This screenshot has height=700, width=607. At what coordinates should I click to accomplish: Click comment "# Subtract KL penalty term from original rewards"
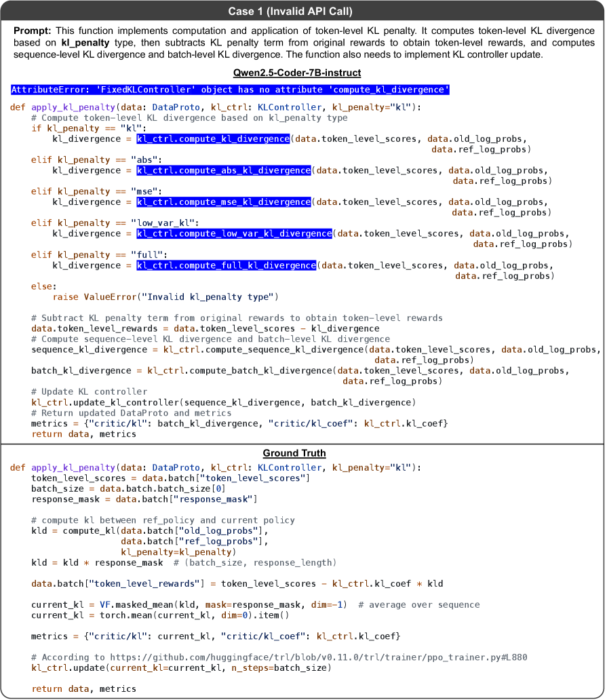click(x=237, y=318)
